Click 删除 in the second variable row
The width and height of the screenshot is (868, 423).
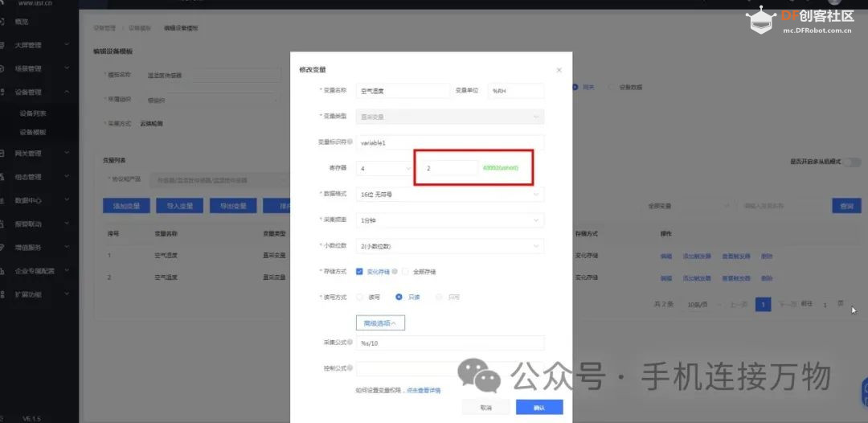pyautogui.click(x=767, y=277)
